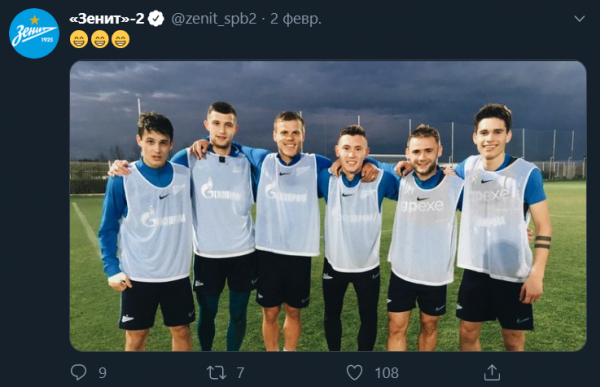Expand the tweet options chevron menu
This screenshot has width=600, height=387.
pos(580,18)
